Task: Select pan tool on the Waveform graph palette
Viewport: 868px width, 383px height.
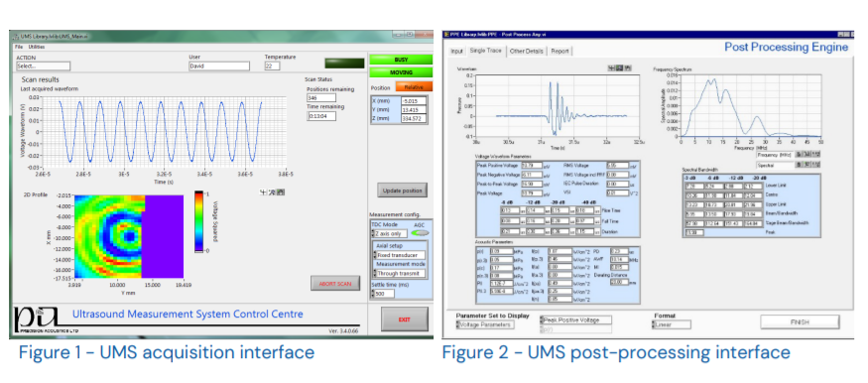Action: [x=628, y=68]
